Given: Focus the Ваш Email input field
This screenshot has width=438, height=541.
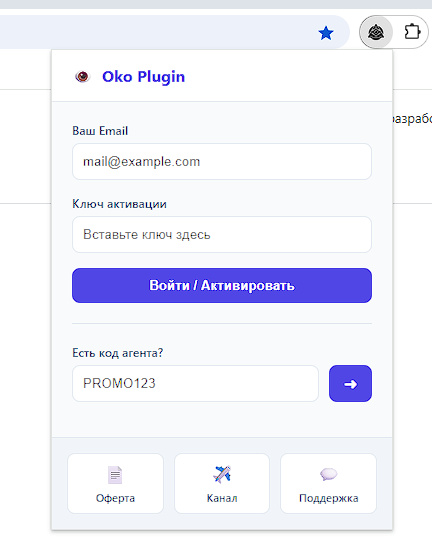Looking at the screenshot, I should tap(222, 161).
